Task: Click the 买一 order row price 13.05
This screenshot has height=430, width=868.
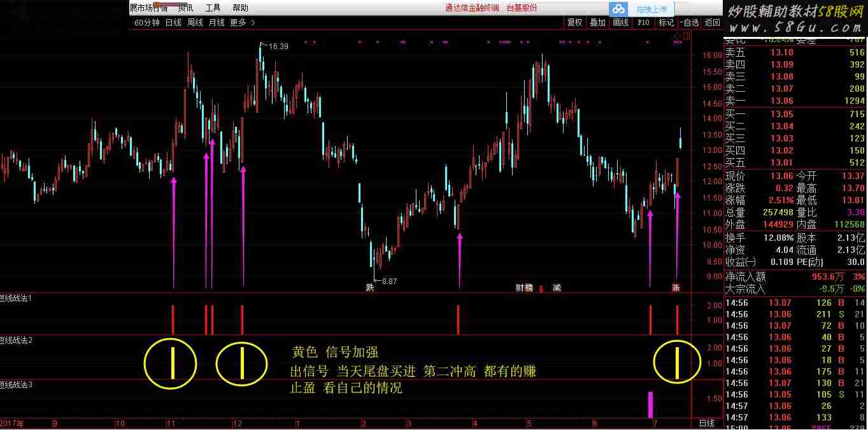Action: 782,114
